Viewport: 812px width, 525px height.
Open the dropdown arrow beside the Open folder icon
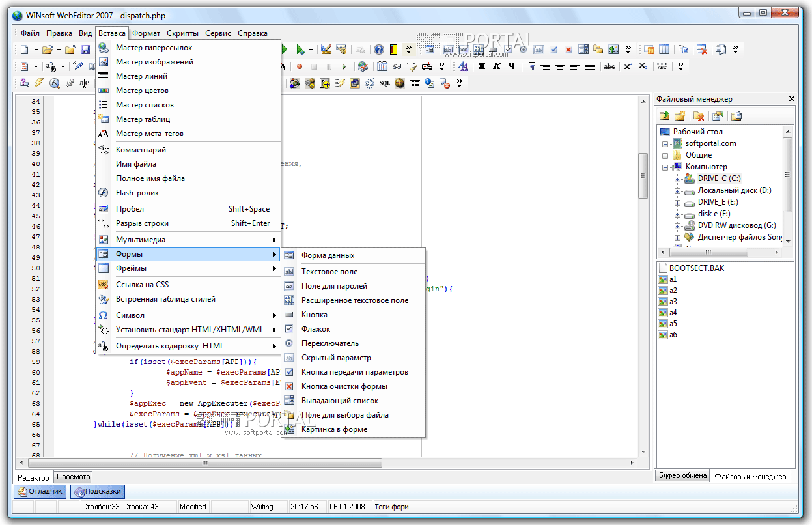59,50
